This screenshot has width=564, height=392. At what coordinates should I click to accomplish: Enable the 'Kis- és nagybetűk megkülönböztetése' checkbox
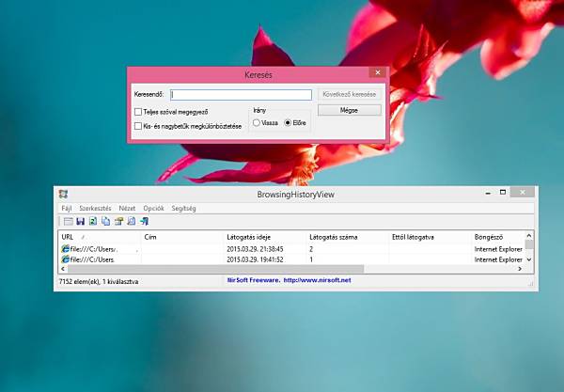[138, 126]
